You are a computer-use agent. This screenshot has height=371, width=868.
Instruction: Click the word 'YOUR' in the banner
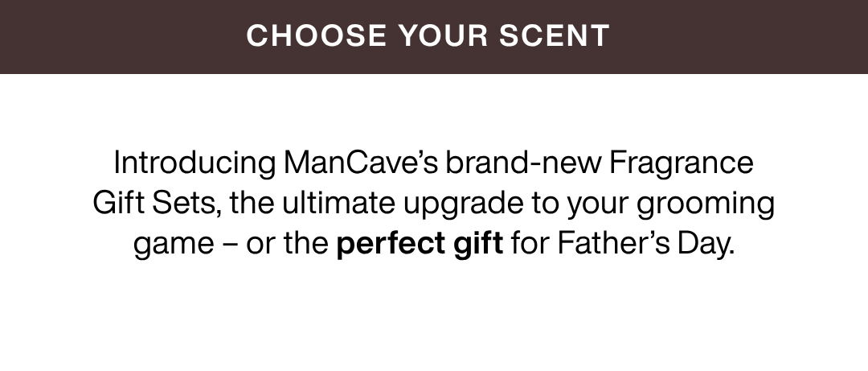pyautogui.click(x=443, y=35)
